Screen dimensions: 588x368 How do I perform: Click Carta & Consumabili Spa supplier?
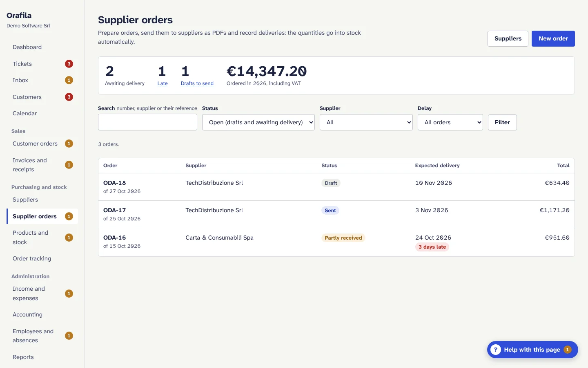(219, 238)
